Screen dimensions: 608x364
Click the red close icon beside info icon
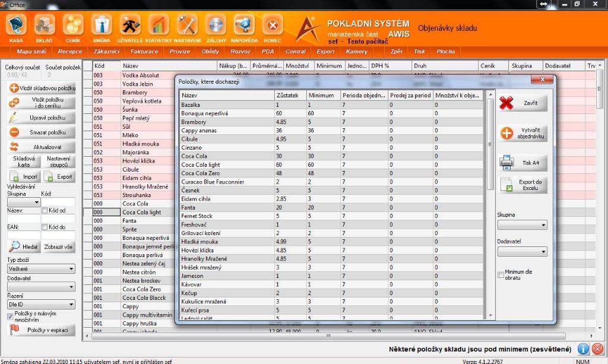tap(598, 349)
